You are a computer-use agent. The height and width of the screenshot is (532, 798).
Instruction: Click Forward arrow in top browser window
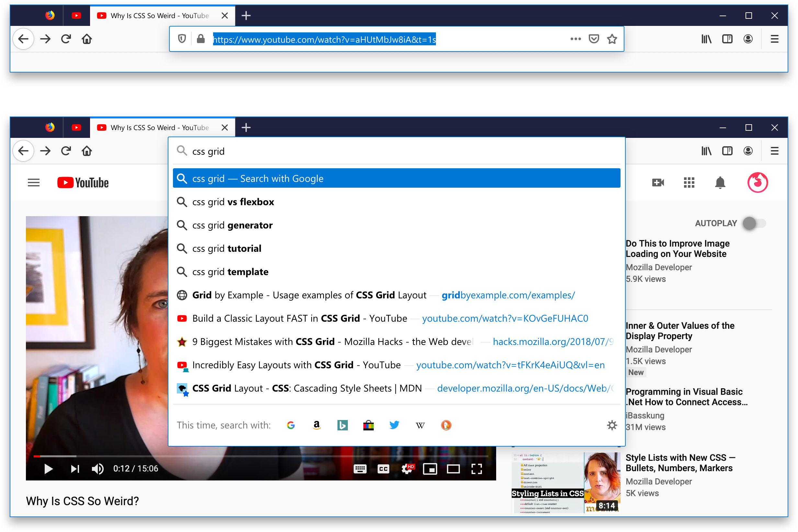click(45, 39)
